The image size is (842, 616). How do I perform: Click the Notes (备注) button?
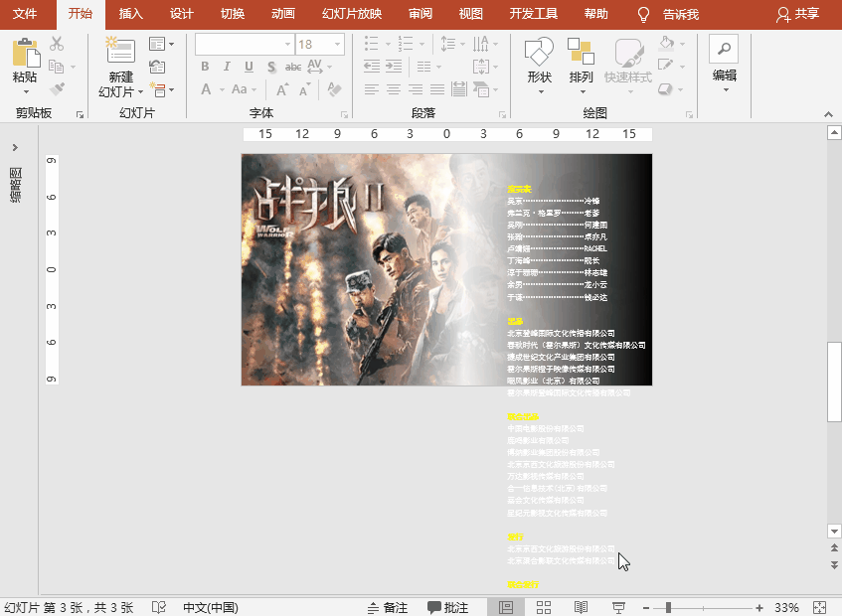[x=388, y=607]
